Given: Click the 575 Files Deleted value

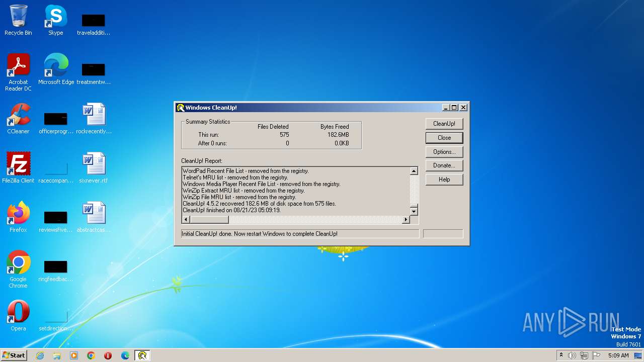Looking at the screenshot, I should coord(284,135).
